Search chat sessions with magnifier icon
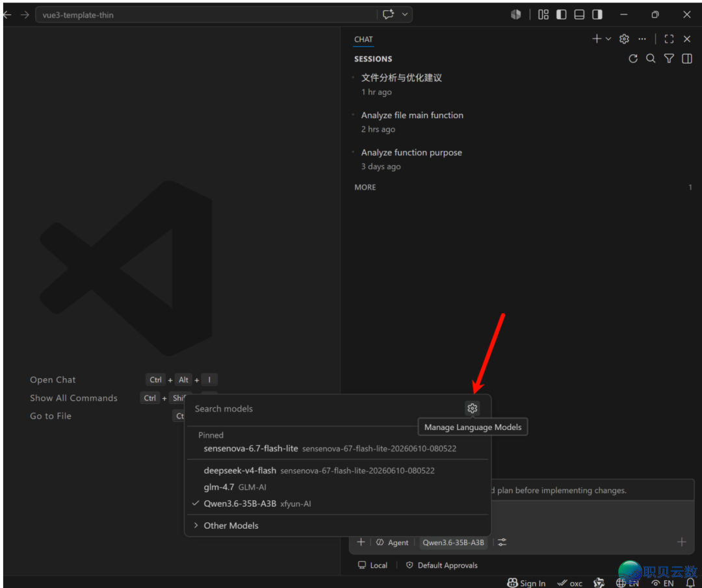 click(x=651, y=58)
